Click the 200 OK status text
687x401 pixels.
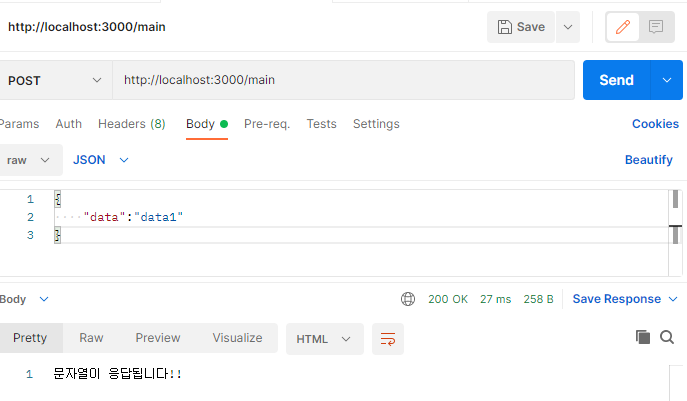(448, 299)
